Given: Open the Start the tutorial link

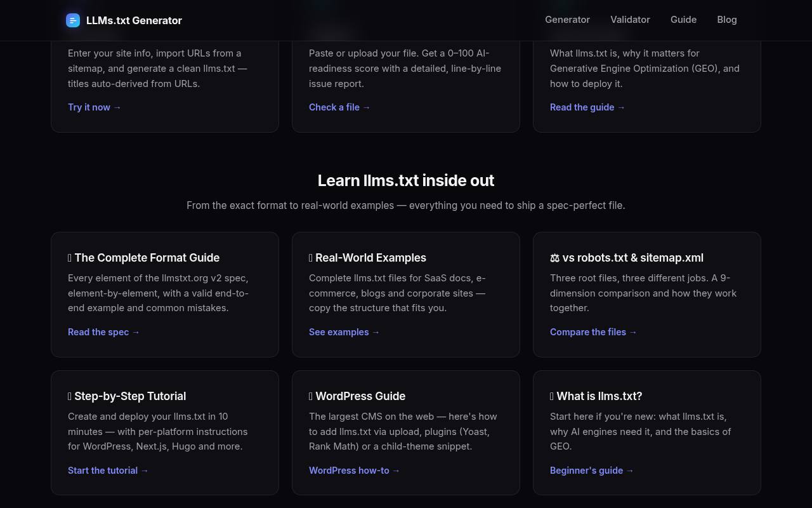Looking at the screenshot, I should pos(108,471).
